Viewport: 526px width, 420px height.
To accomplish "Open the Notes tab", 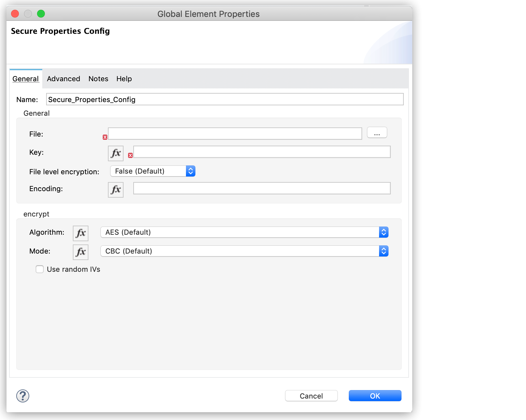I will click(98, 79).
